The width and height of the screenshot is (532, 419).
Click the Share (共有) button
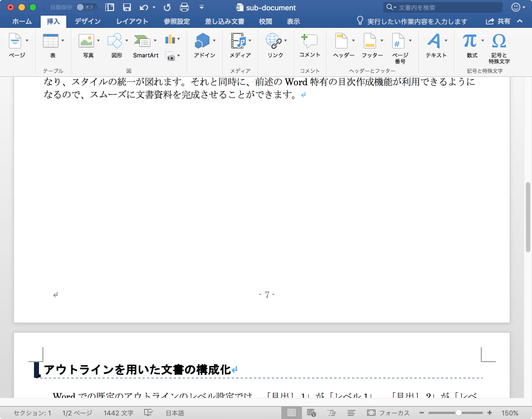[x=498, y=21]
